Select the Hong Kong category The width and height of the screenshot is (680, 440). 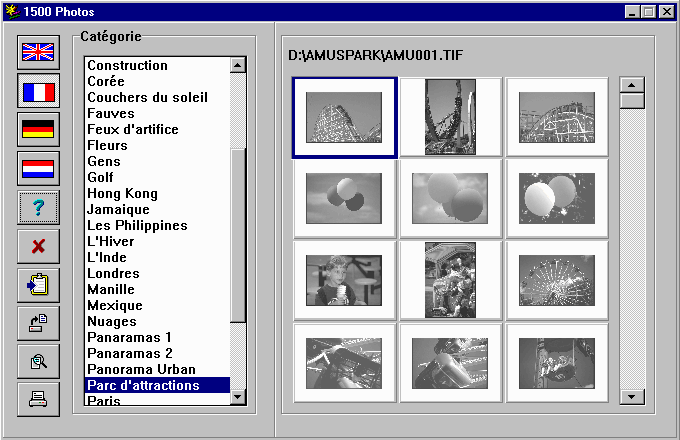[121, 193]
